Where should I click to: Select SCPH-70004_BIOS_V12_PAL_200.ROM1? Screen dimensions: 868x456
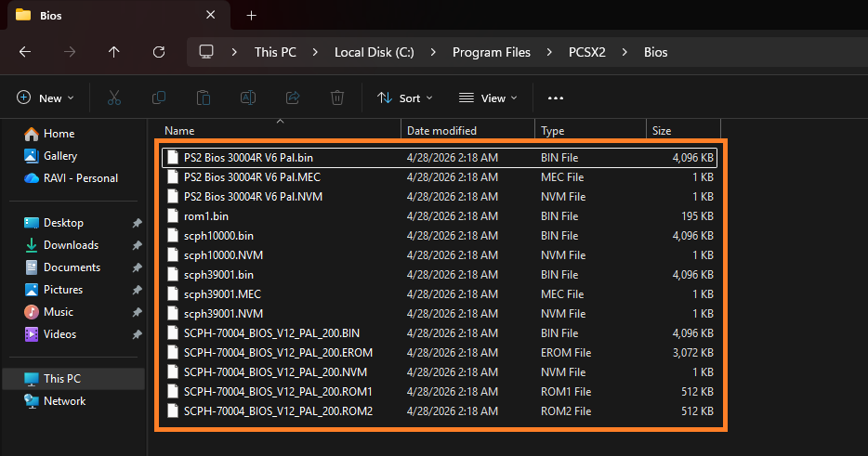click(440, 392)
